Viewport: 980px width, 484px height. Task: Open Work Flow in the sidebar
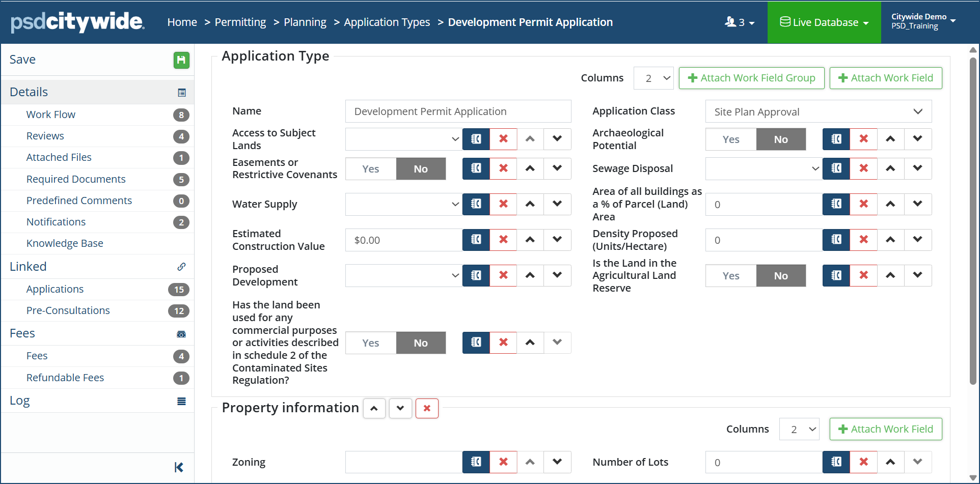(51, 115)
